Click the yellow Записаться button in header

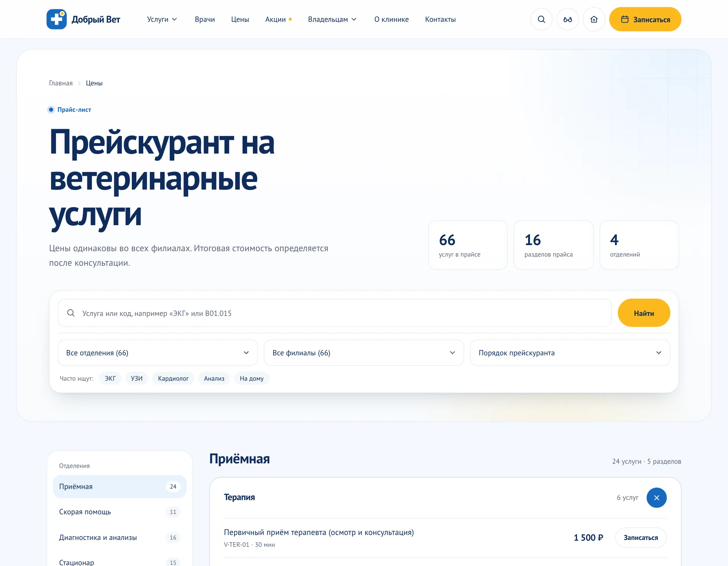pos(645,19)
